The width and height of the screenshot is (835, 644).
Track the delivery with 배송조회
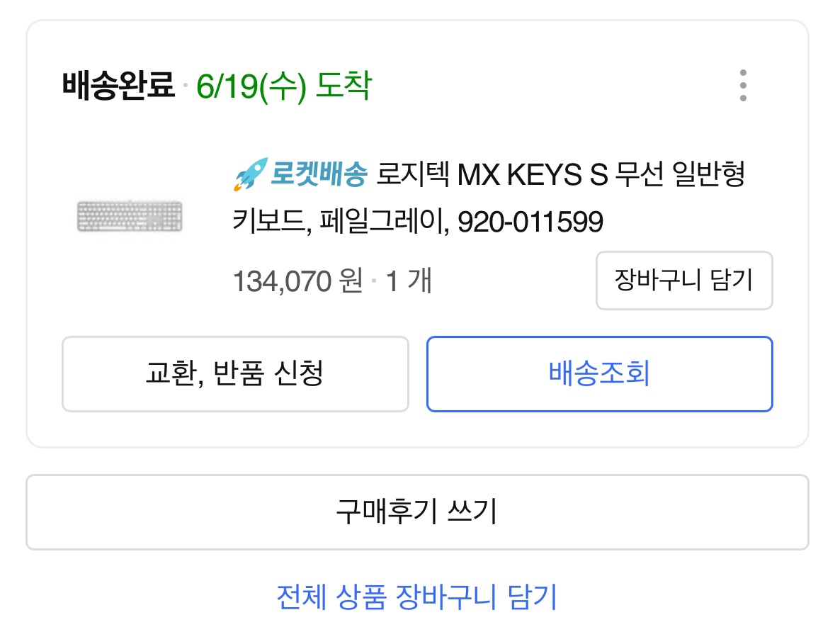coord(599,373)
